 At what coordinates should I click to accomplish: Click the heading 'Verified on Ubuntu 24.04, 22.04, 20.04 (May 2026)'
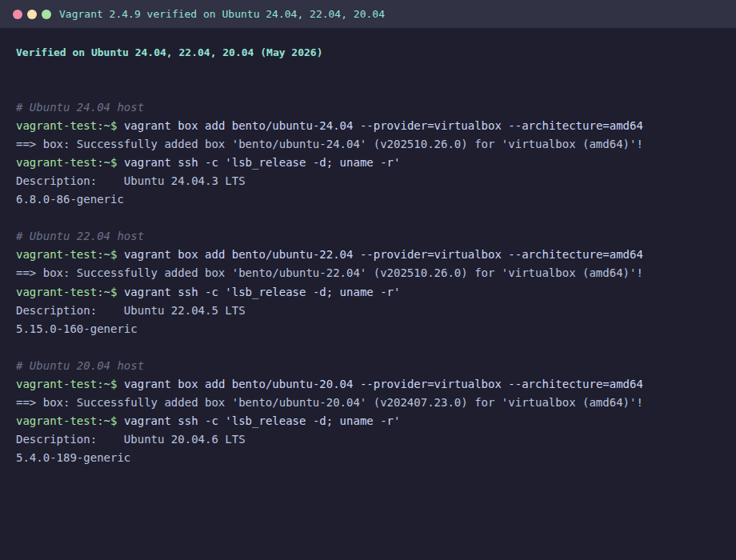169,53
